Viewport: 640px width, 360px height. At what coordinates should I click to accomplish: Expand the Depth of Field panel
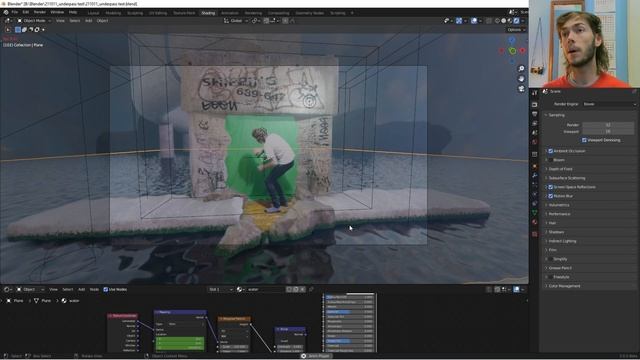(x=560, y=169)
